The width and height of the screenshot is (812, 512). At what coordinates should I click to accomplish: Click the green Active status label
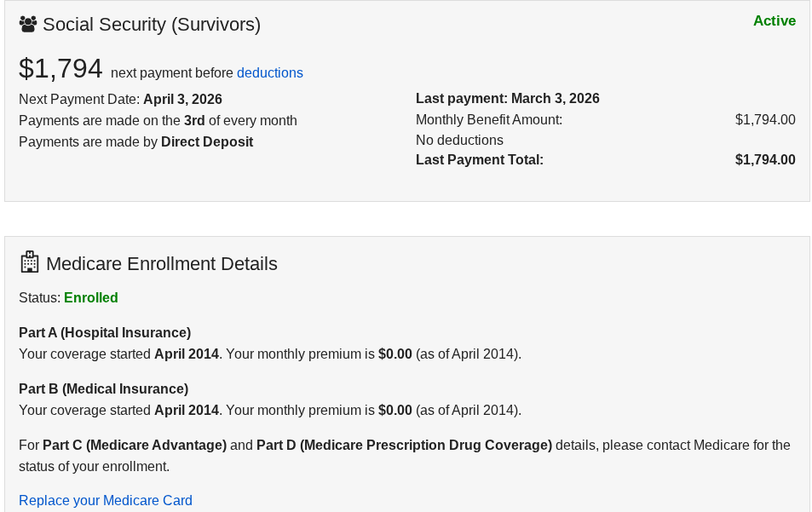tap(774, 21)
